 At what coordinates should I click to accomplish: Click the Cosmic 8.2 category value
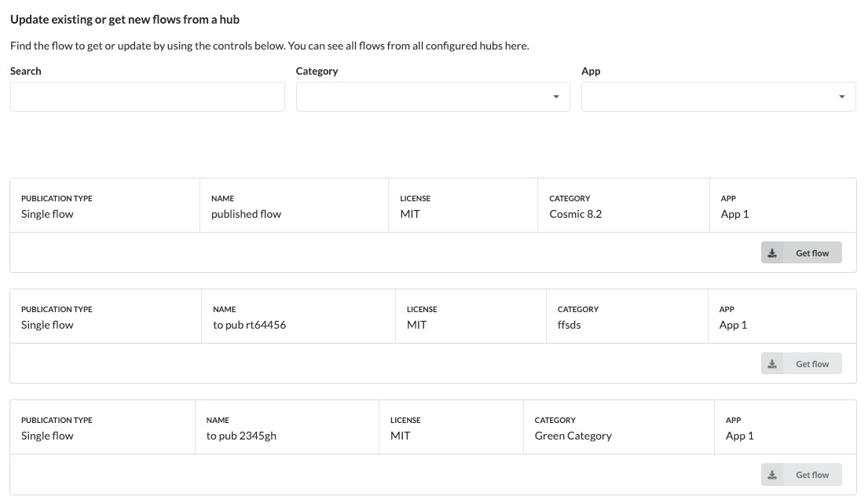coord(576,215)
